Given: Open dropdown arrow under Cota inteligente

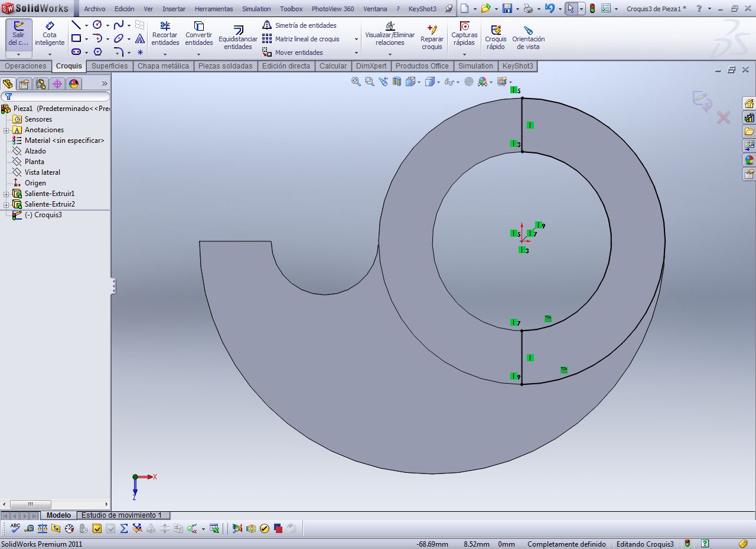Looking at the screenshot, I should click(x=50, y=54).
